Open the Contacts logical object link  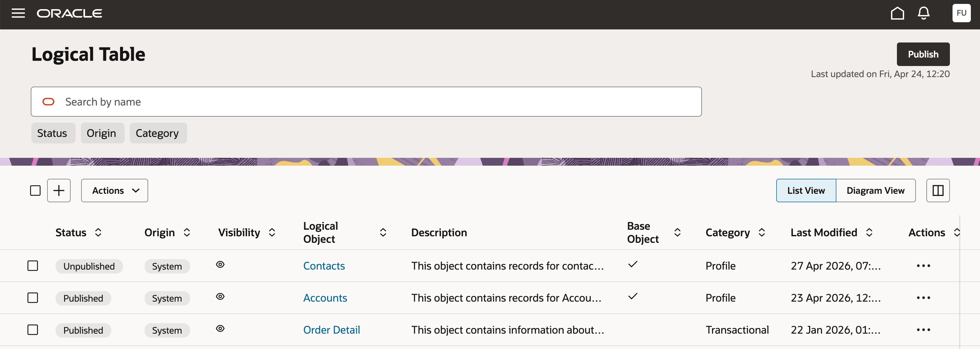coord(324,266)
